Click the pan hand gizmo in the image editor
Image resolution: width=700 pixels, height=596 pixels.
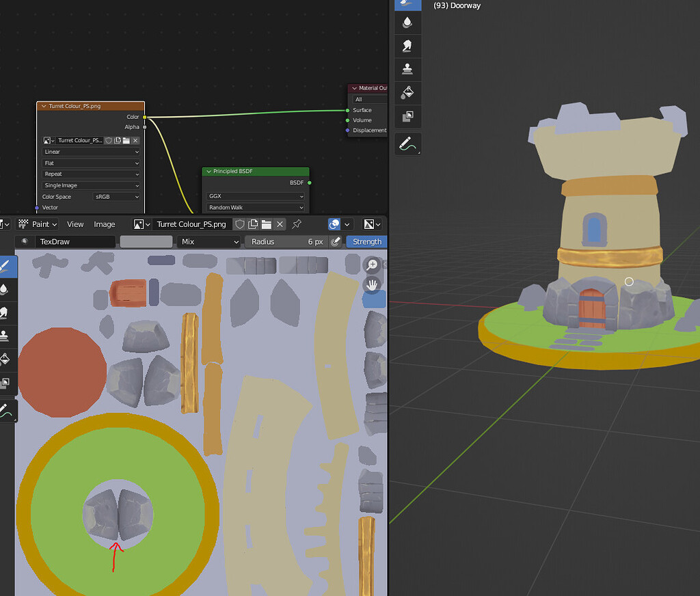click(372, 284)
